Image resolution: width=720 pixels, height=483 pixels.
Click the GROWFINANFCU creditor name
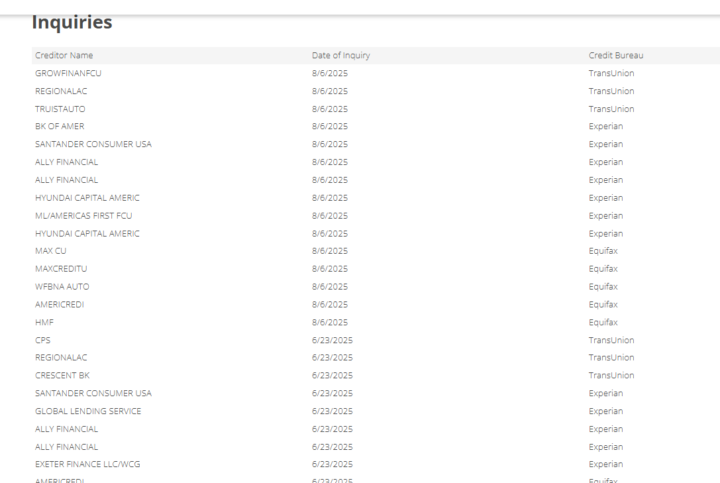(68, 73)
